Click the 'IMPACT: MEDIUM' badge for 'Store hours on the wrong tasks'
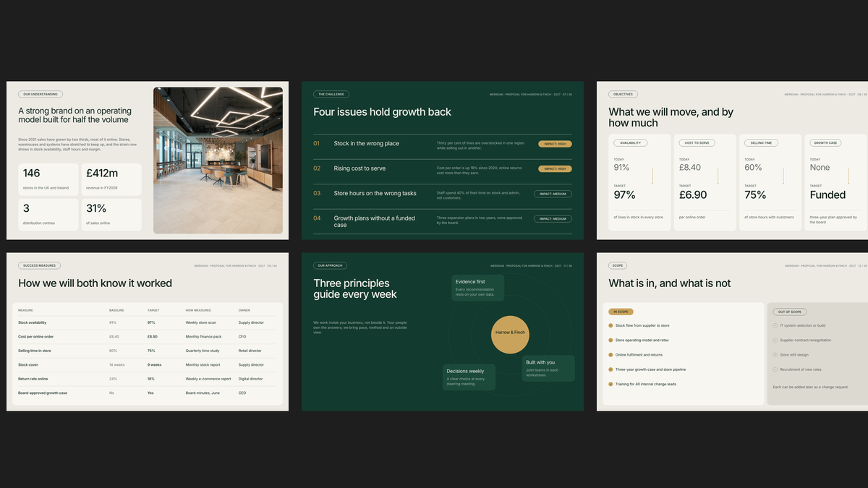Screen dimensions: 868x488 pos(553,194)
